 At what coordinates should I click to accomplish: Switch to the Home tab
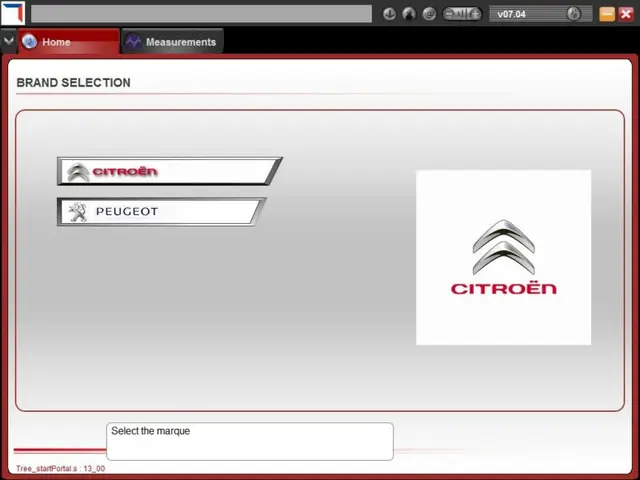(x=69, y=41)
